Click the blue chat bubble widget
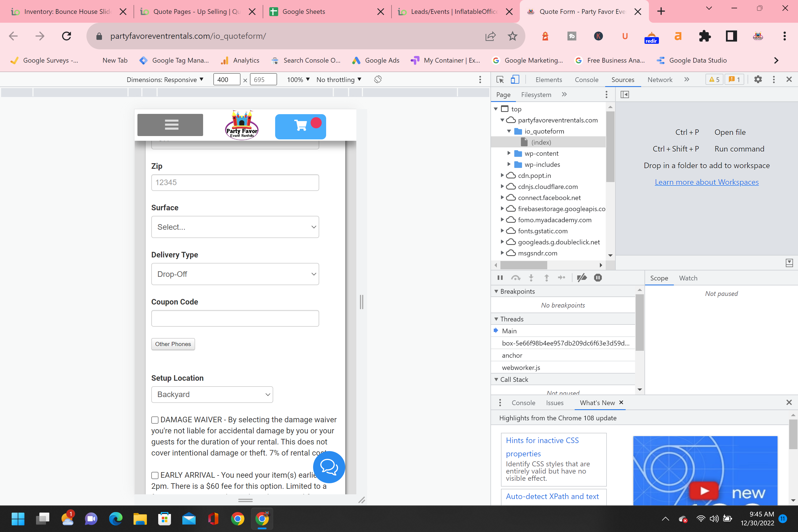This screenshot has height=532, width=798. click(329, 467)
